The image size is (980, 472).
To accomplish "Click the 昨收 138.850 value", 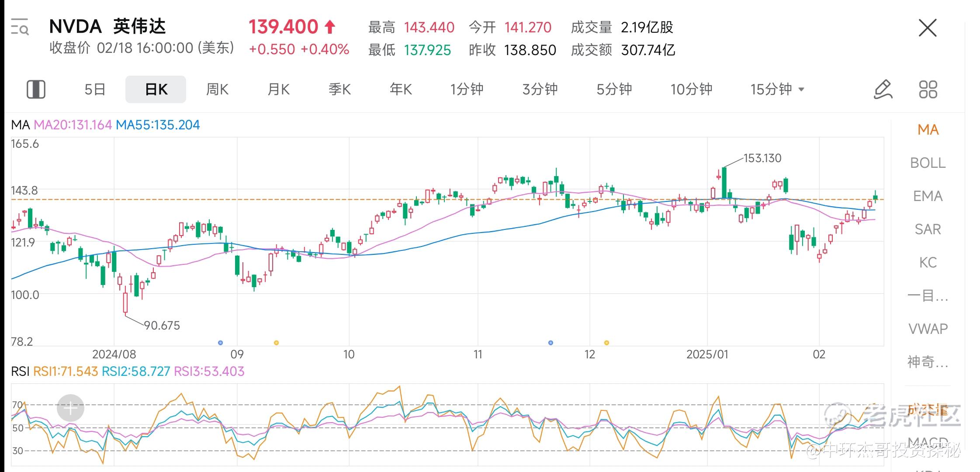I will [530, 50].
